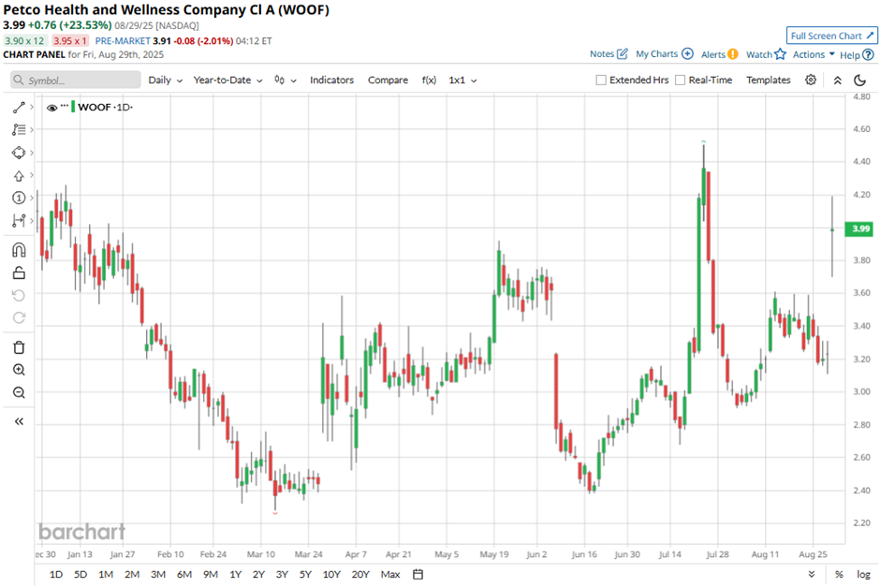The width and height of the screenshot is (880, 588).
Task: Expand the shapes tool options arrow
Action: pos(32,153)
